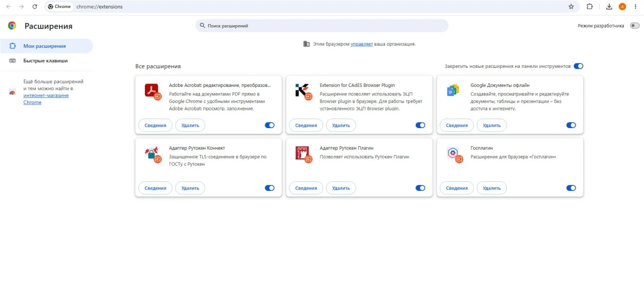Remove Адаптер Рутокен Коннект with Удалить
The height and width of the screenshot is (308, 644).
click(190, 188)
